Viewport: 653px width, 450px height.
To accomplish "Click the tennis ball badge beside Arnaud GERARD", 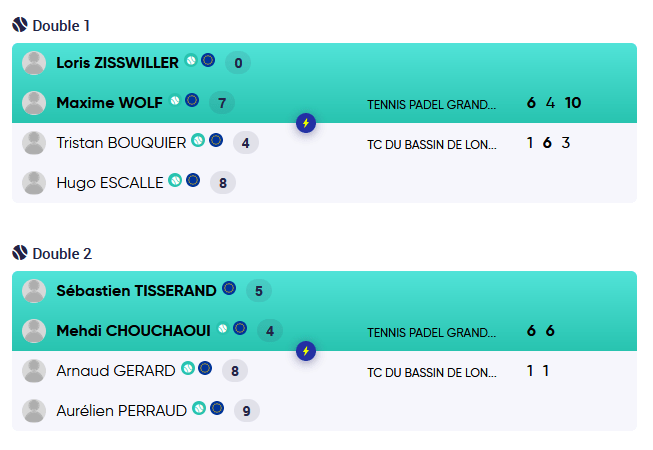I will 187,369.
